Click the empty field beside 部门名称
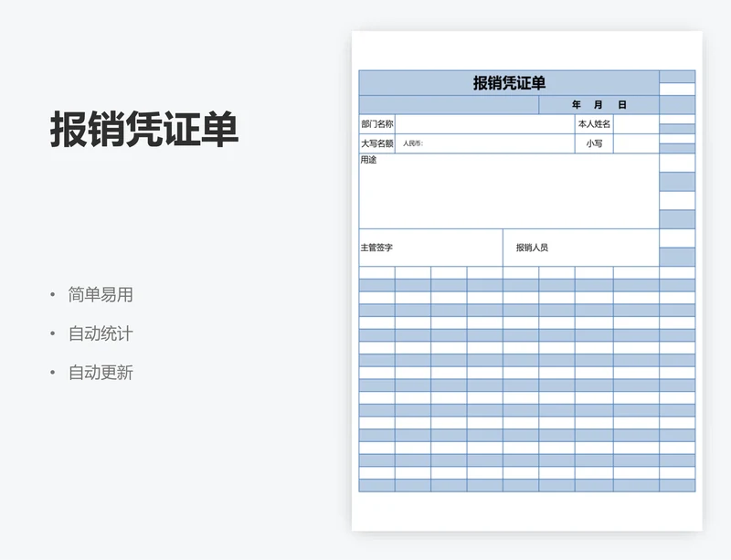This screenshot has height=560, width=731. tap(483, 124)
